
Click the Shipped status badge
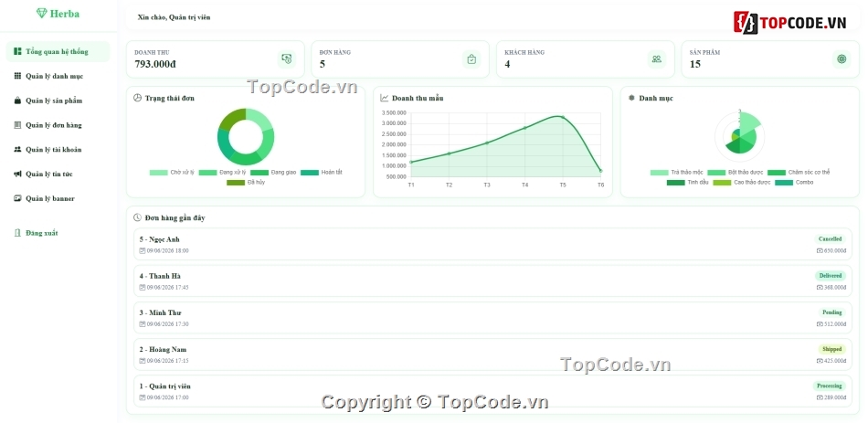tap(832, 349)
